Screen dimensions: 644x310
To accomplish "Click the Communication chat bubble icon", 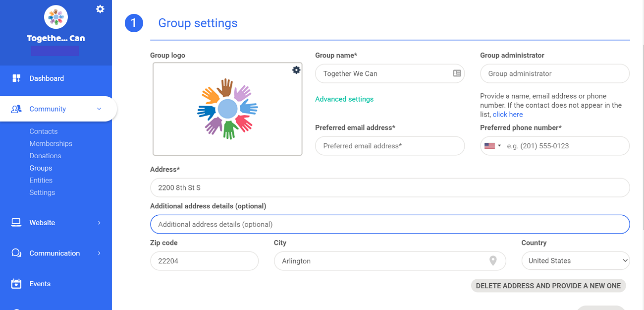I will coord(16,253).
